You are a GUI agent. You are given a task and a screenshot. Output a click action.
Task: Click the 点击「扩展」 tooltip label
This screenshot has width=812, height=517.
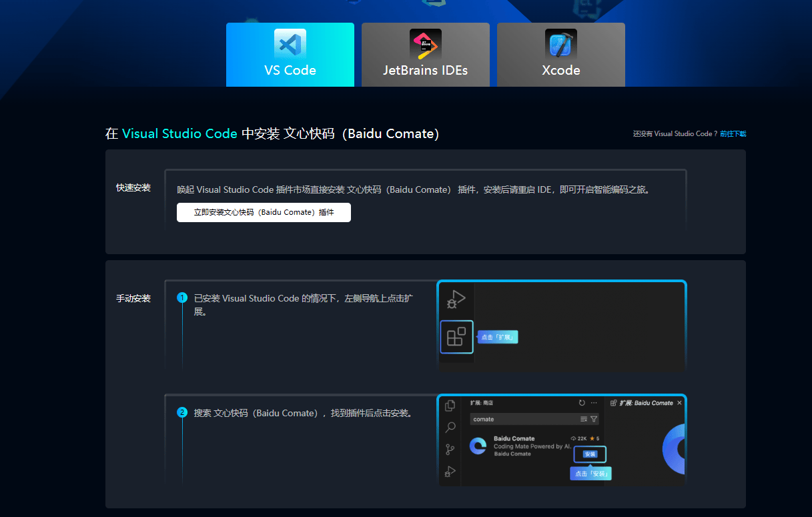(498, 338)
